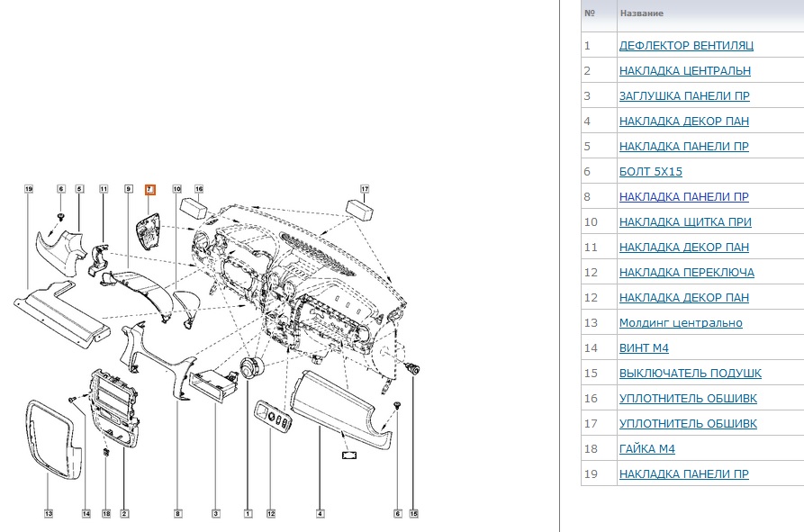Select callout number 1 below the diagram
This screenshot has width=804, height=532.
[x=248, y=514]
